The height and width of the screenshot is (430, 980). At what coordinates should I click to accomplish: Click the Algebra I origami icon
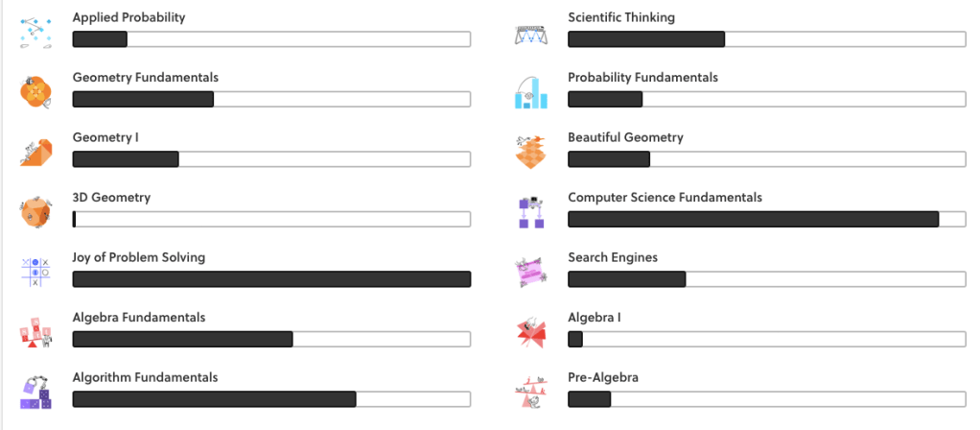coord(530,332)
